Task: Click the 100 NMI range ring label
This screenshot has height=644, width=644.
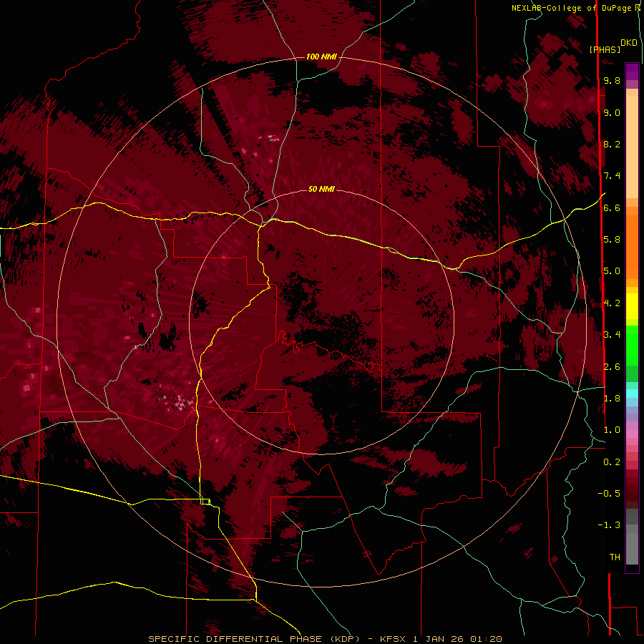Action: [x=321, y=57]
